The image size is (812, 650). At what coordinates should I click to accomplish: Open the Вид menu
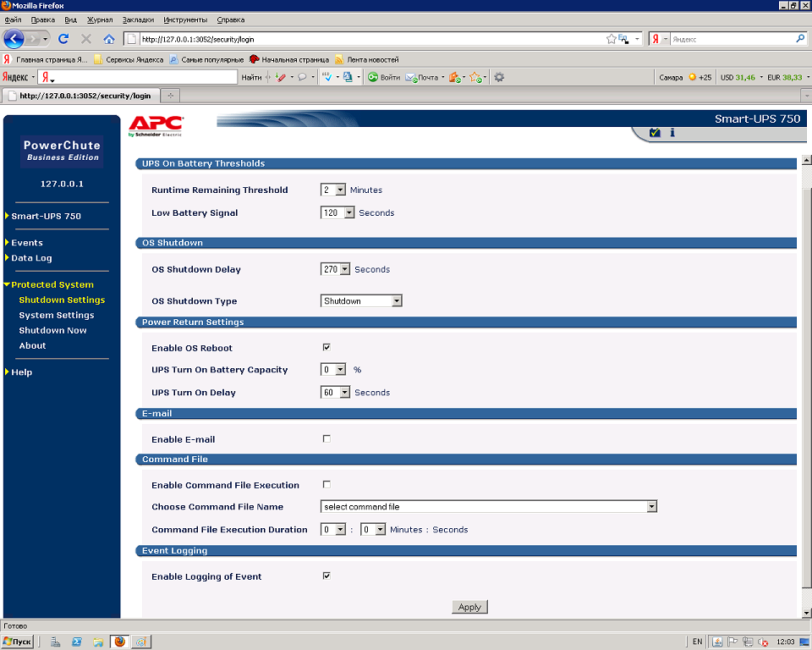70,19
